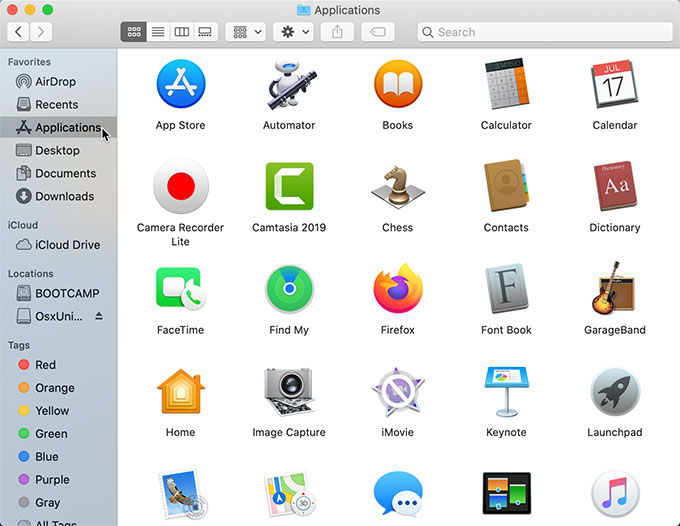Open the Books app icon
The width and height of the screenshot is (680, 526).
(398, 84)
